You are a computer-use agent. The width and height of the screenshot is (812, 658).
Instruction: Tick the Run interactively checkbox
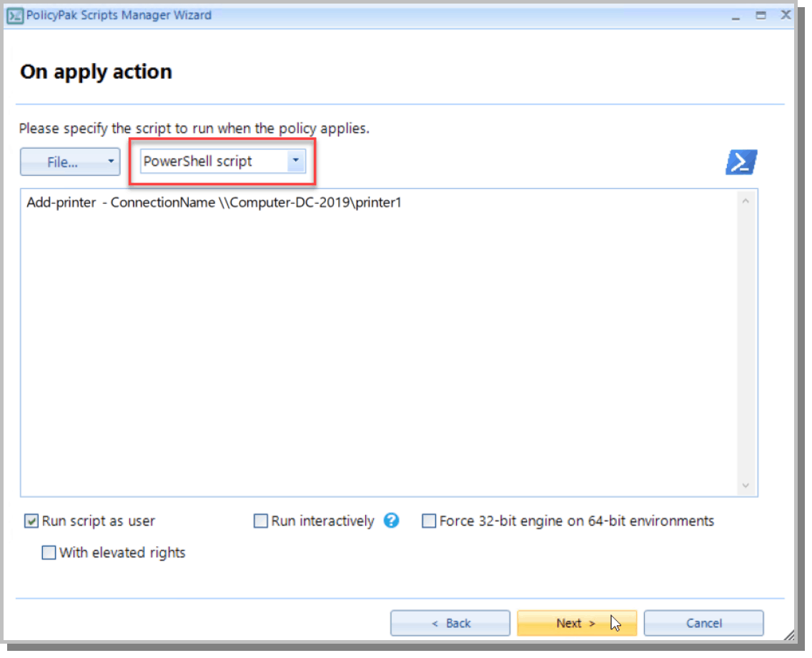tap(260, 521)
